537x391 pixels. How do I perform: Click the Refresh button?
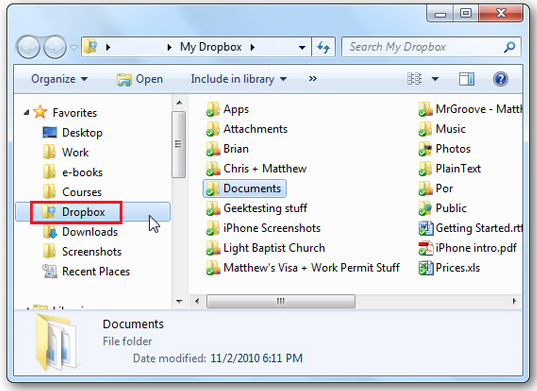[323, 47]
